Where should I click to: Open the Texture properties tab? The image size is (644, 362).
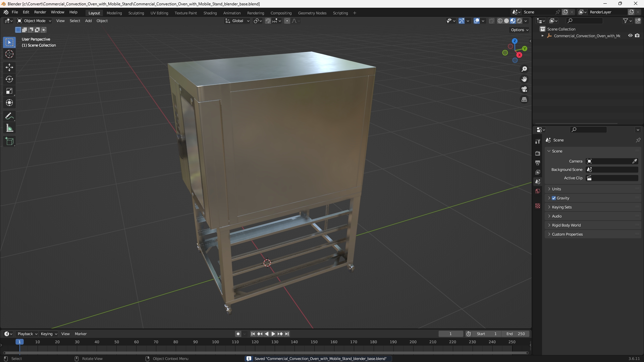(538, 206)
